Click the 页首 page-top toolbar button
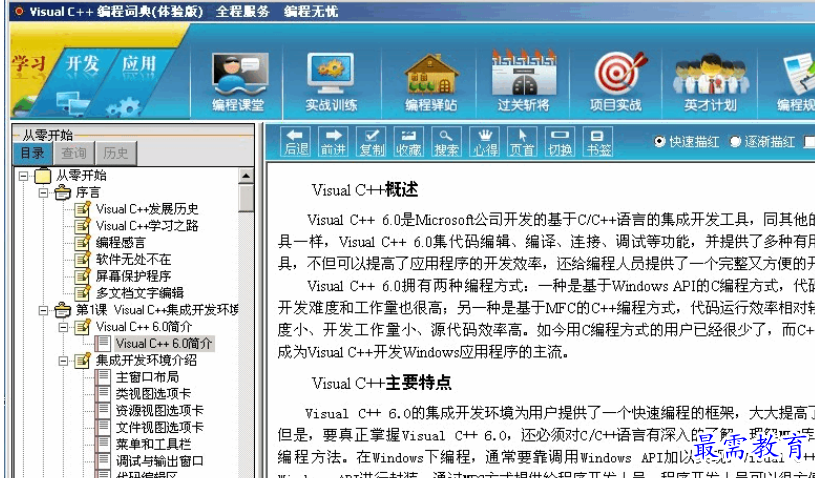This screenshot has height=478, width=815. click(x=522, y=142)
